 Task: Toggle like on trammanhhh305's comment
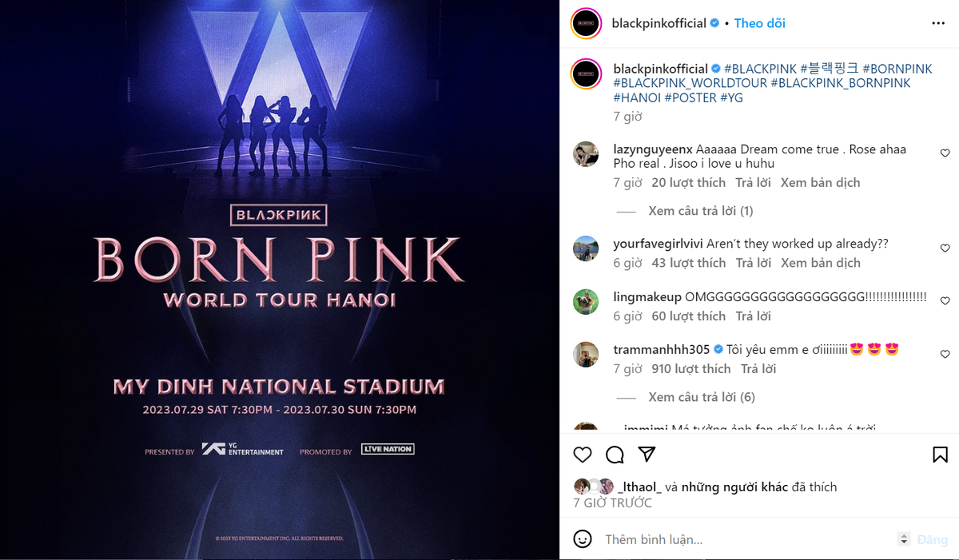coord(945,351)
